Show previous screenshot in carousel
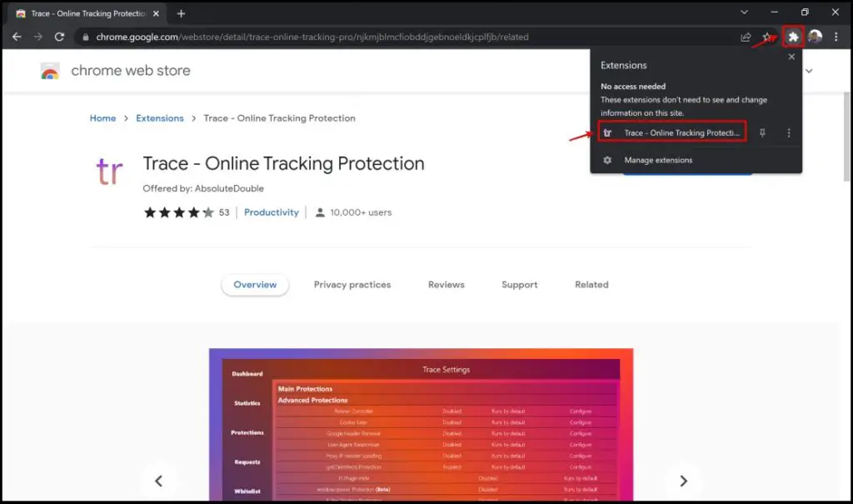Screen dimensions: 853x504 (158, 482)
